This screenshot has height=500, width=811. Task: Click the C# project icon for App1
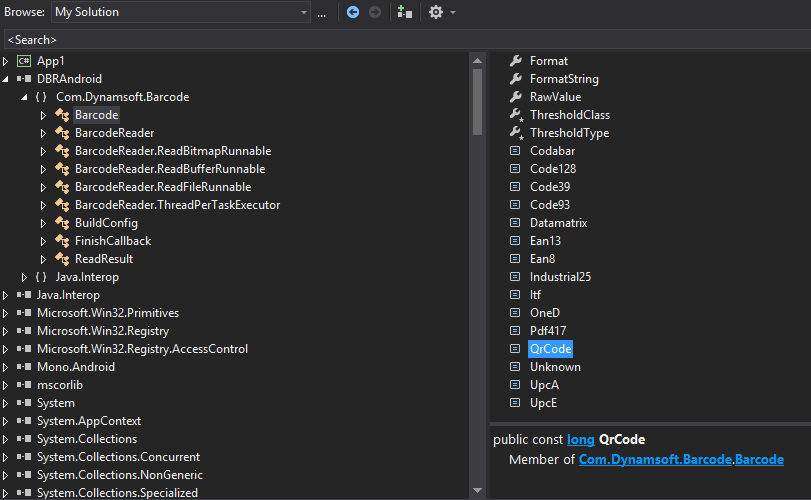tap(24, 61)
